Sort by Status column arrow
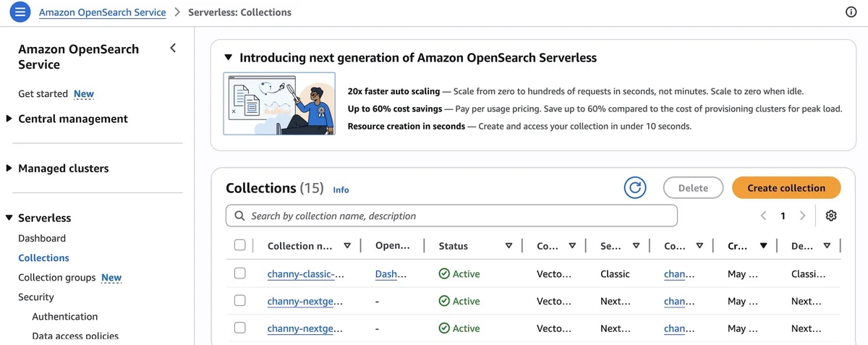Viewport: 868px width, 345px height. tap(509, 246)
